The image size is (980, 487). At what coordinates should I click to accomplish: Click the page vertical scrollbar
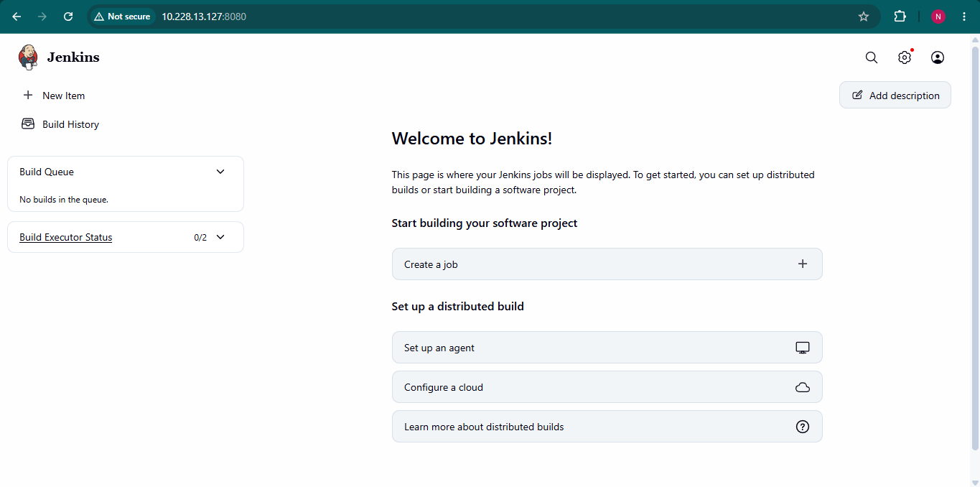[975, 248]
